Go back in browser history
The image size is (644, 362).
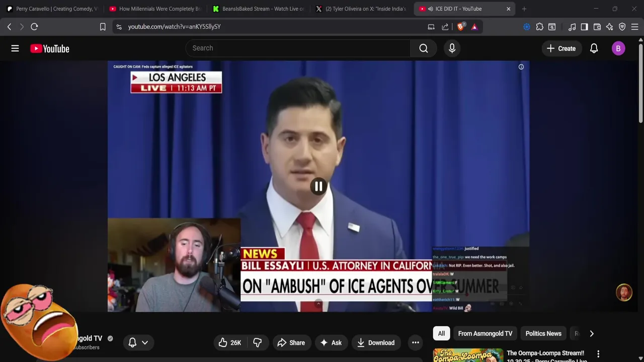pyautogui.click(x=9, y=27)
